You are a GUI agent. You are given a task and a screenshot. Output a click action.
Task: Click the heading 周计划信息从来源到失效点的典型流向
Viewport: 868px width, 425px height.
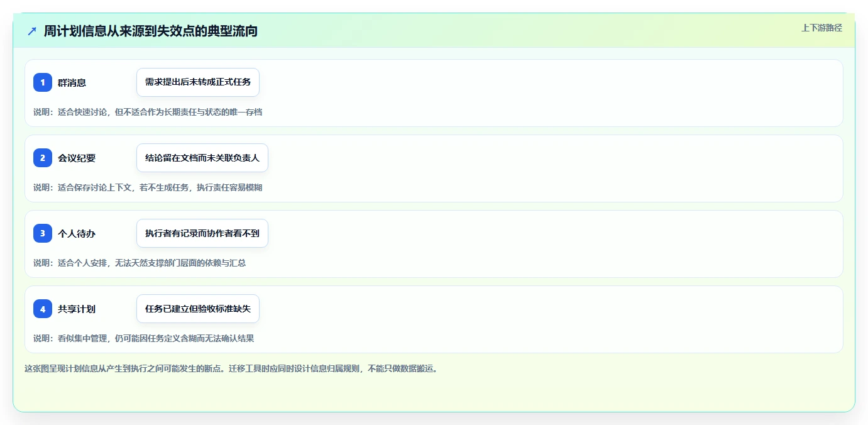(x=151, y=31)
